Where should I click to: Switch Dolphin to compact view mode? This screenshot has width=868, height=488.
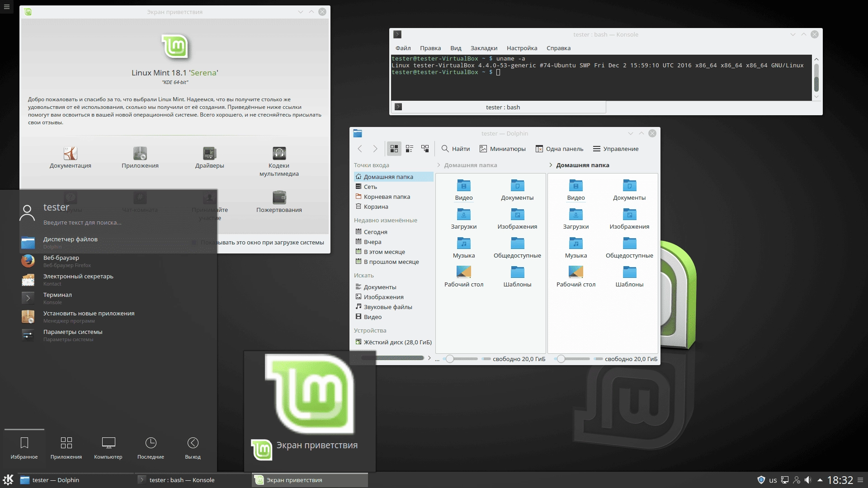click(x=410, y=149)
